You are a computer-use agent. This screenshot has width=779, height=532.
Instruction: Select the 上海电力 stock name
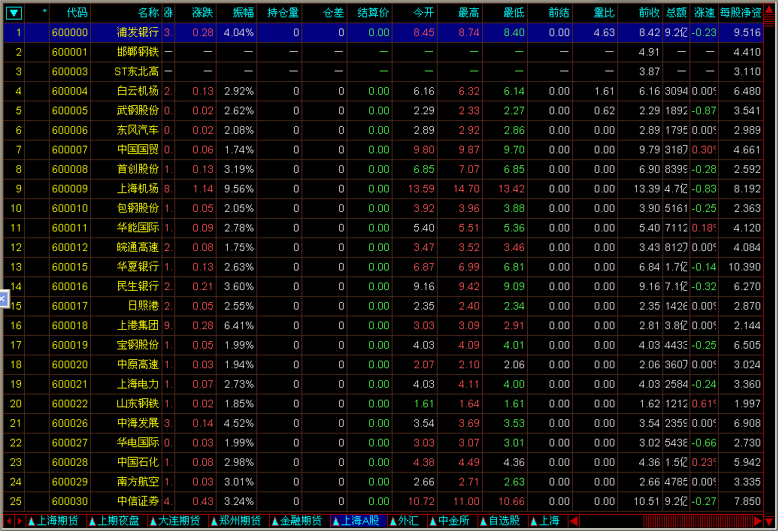point(138,384)
